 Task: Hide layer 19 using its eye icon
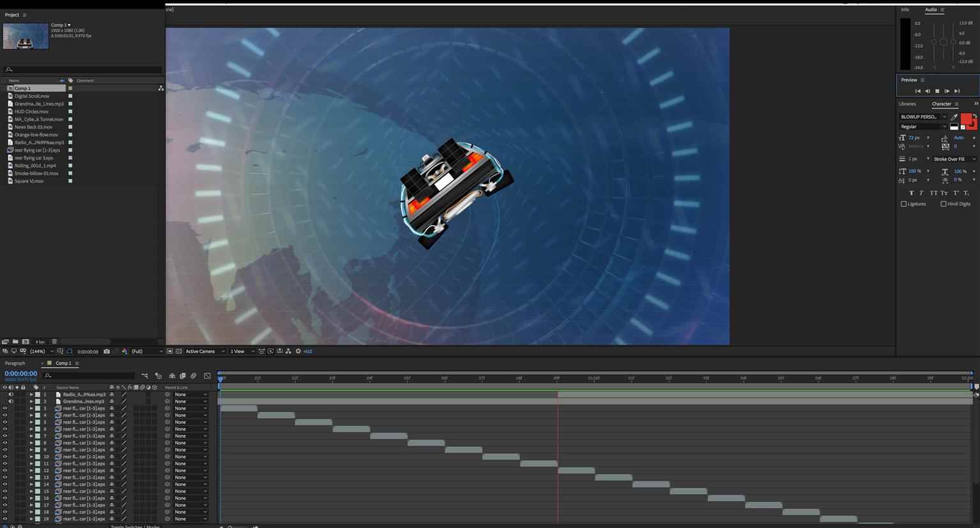click(5, 518)
